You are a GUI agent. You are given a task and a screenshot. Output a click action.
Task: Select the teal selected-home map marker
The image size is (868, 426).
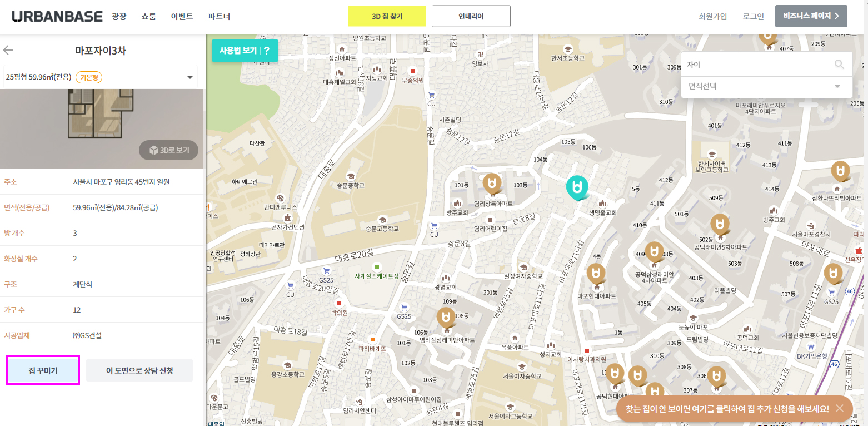click(x=577, y=188)
